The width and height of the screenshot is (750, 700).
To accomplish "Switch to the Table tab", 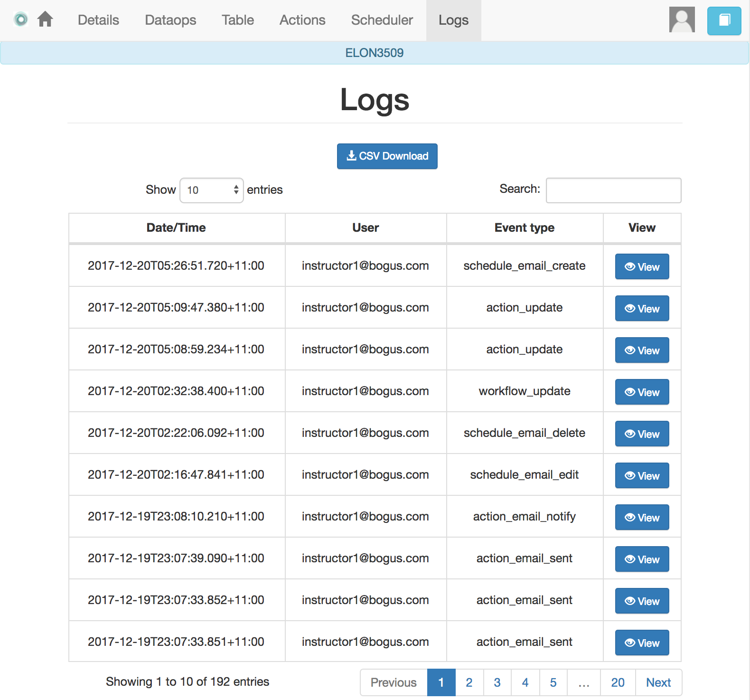I will pyautogui.click(x=238, y=20).
